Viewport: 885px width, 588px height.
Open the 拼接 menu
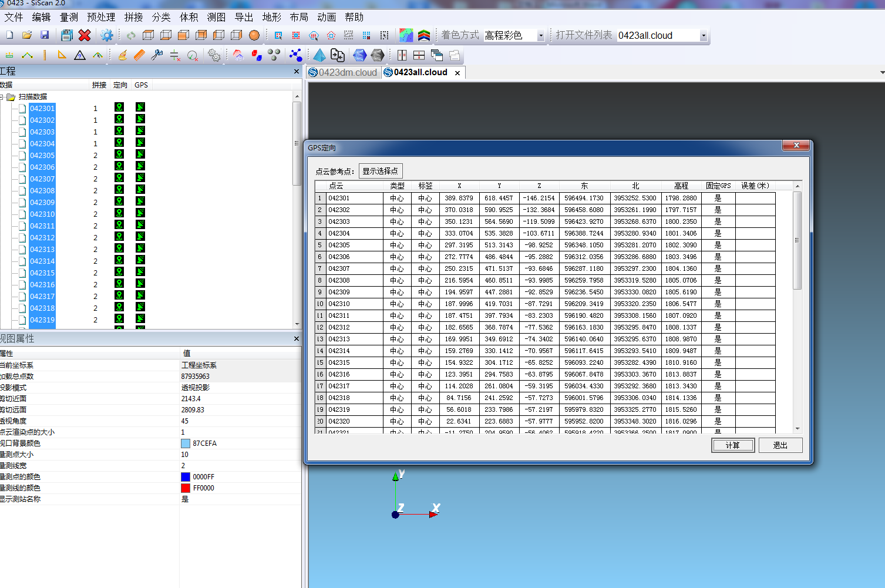coord(133,17)
